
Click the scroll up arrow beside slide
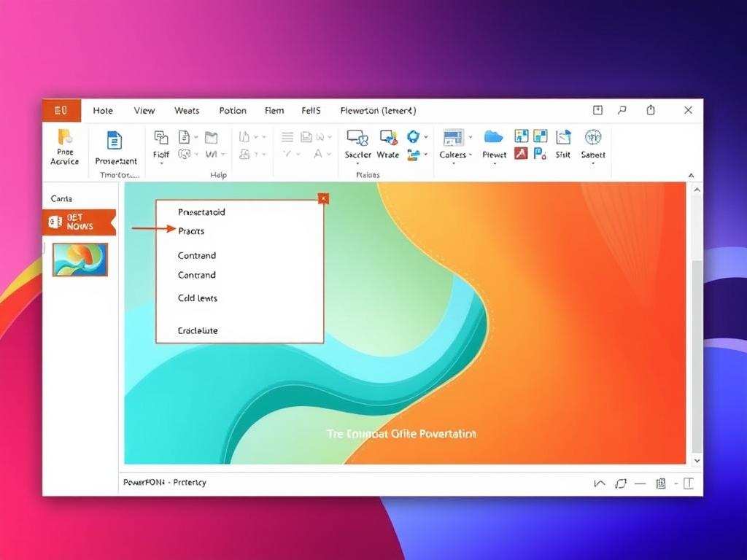click(697, 190)
